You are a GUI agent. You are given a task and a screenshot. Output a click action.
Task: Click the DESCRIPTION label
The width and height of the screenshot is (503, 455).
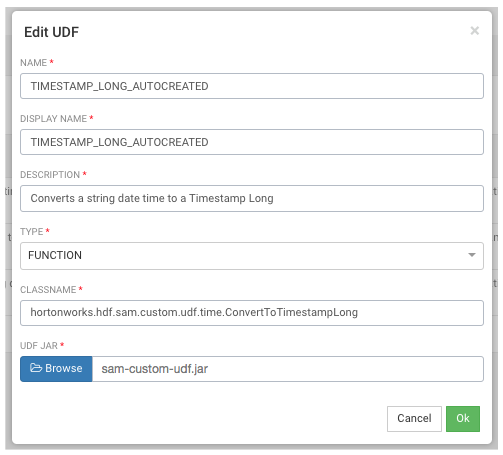50,175
